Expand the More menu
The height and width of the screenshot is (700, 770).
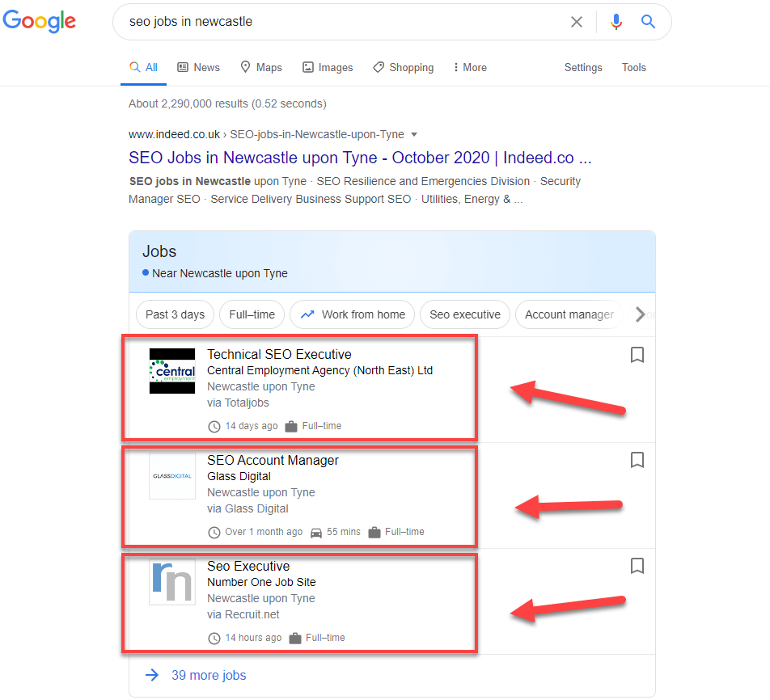[x=470, y=67]
